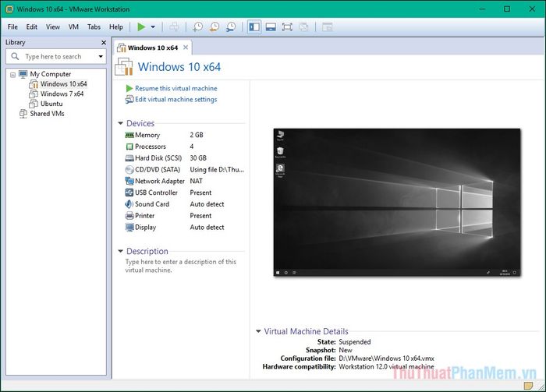Click the virtual machine screen thumbnail

tap(397, 203)
